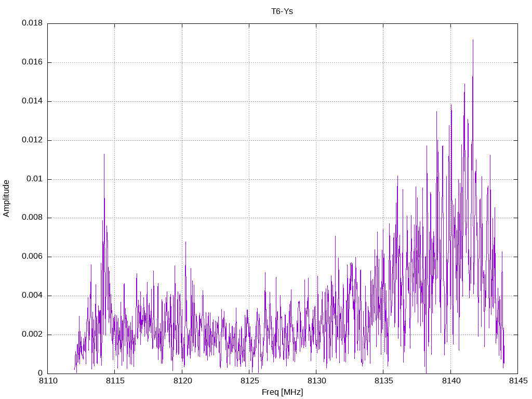The width and height of the screenshot is (532, 399).
Task: Click the tallest spectrum peak near 8141.7 MHz
Action: click(x=473, y=40)
